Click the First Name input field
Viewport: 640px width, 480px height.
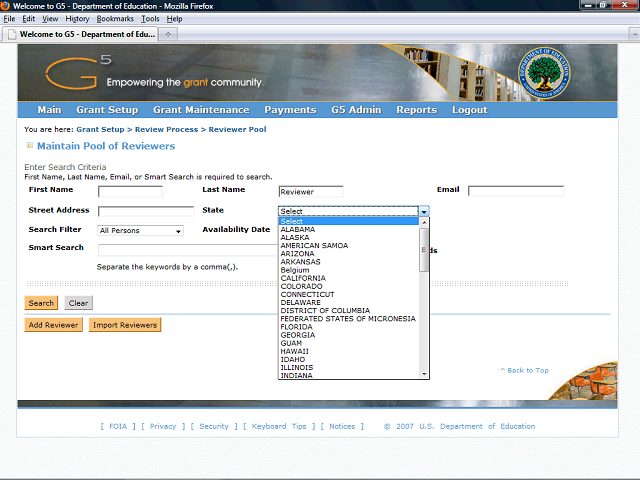tap(131, 191)
